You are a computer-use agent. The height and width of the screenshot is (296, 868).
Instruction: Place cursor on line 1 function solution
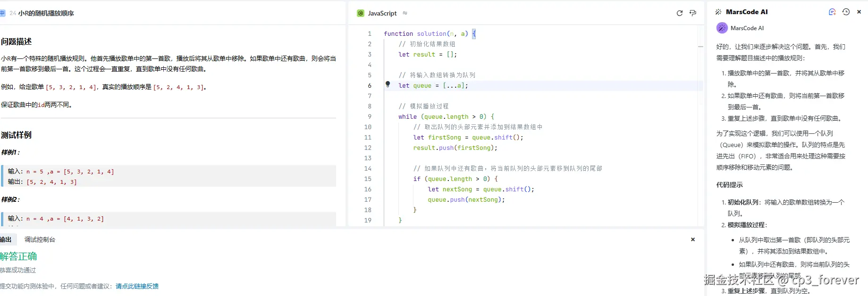point(430,33)
